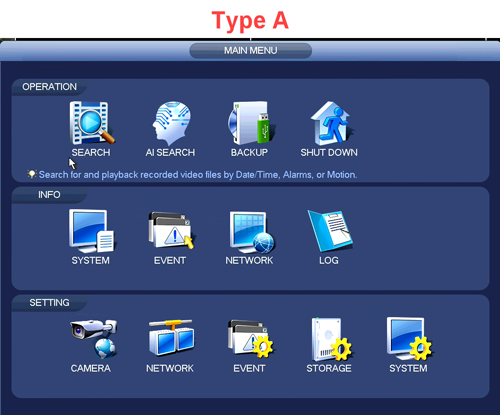Click the SHUT DOWN text label

pos(329,153)
